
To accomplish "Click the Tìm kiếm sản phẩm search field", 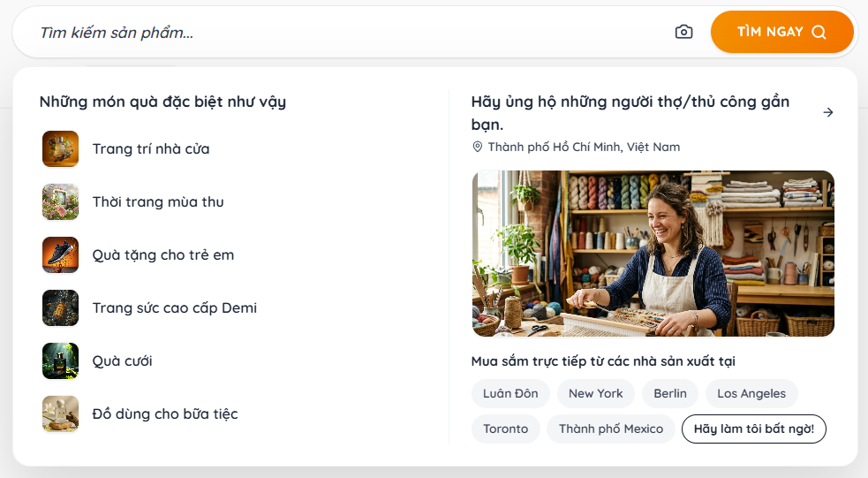I will 349,33.
